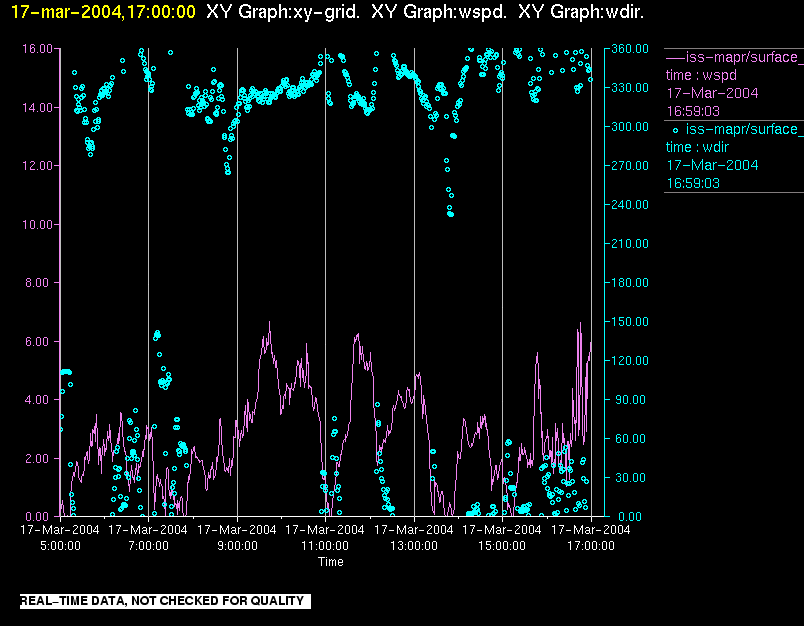Click the pink 16:59:03 legend time

click(693, 111)
